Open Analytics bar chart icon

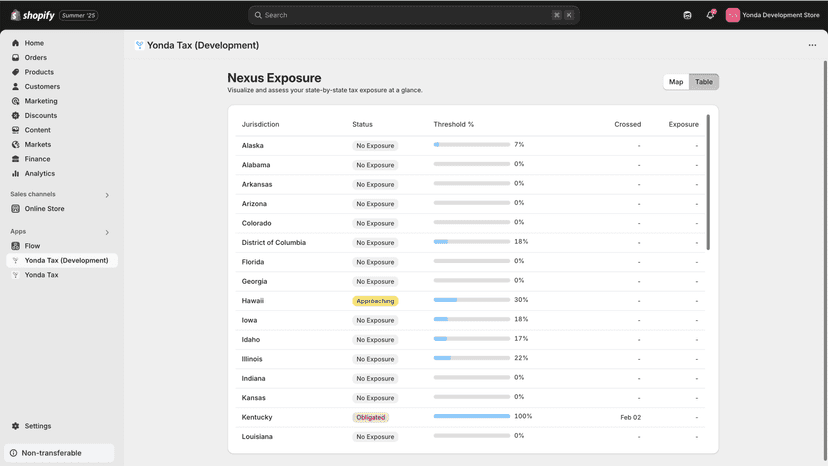click(15, 173)
